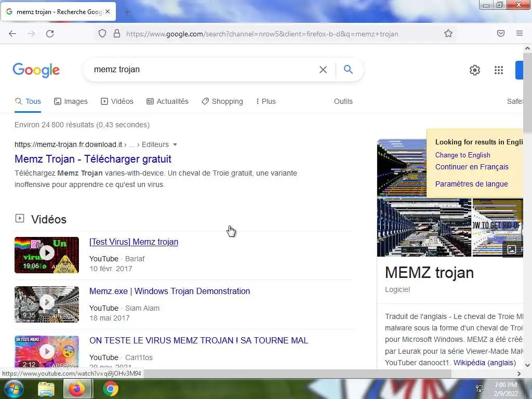532x399 pixels.
Task: Close the memz trojan browser tab
Action: click(x=108, y=11)
